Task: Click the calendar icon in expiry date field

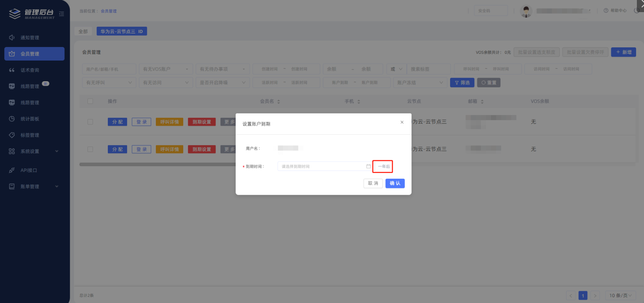Action: [368, 166]
